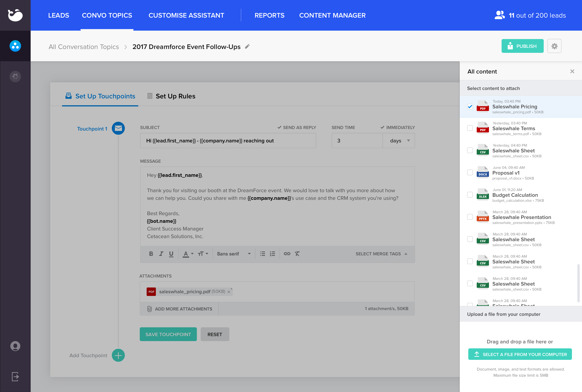
Task: Click the Touchpoint 1 envelope icon
Action: point(118,128)
